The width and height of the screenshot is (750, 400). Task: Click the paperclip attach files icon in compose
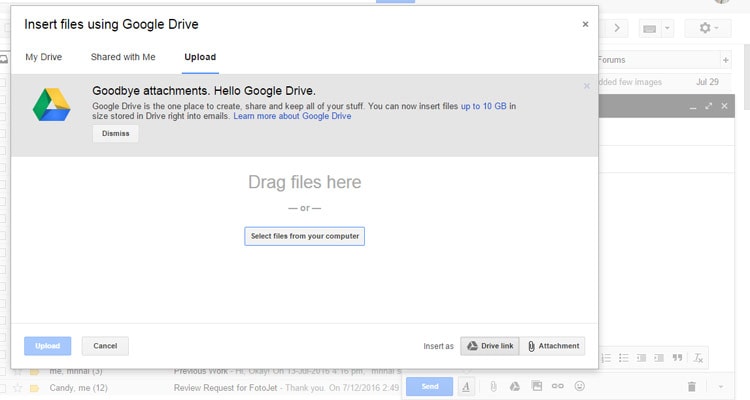(493, 387)
